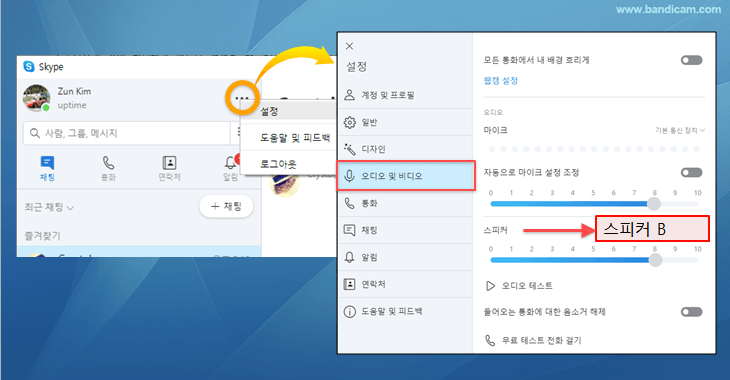The height and width of the screenshot is (380, 730).
Task: Expand the Recent chats dropdown
Action: pyautogui.click(x=49, y=207)
